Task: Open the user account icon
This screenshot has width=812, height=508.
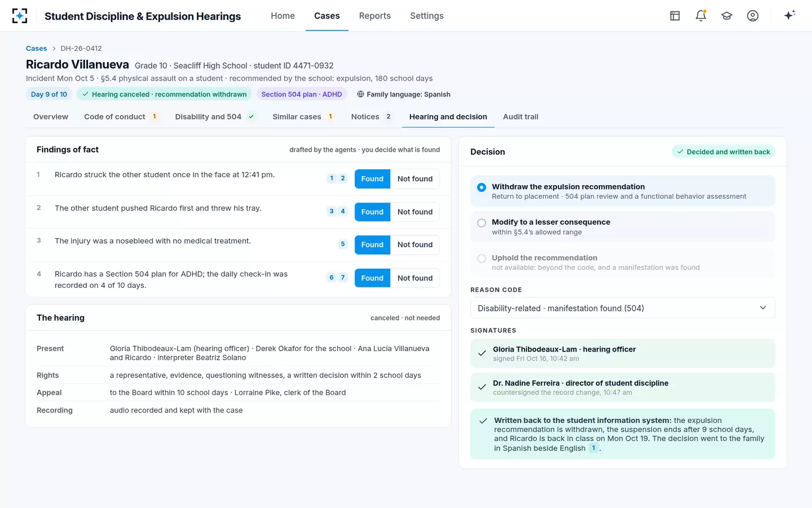Action: click(x=753, y=16)
